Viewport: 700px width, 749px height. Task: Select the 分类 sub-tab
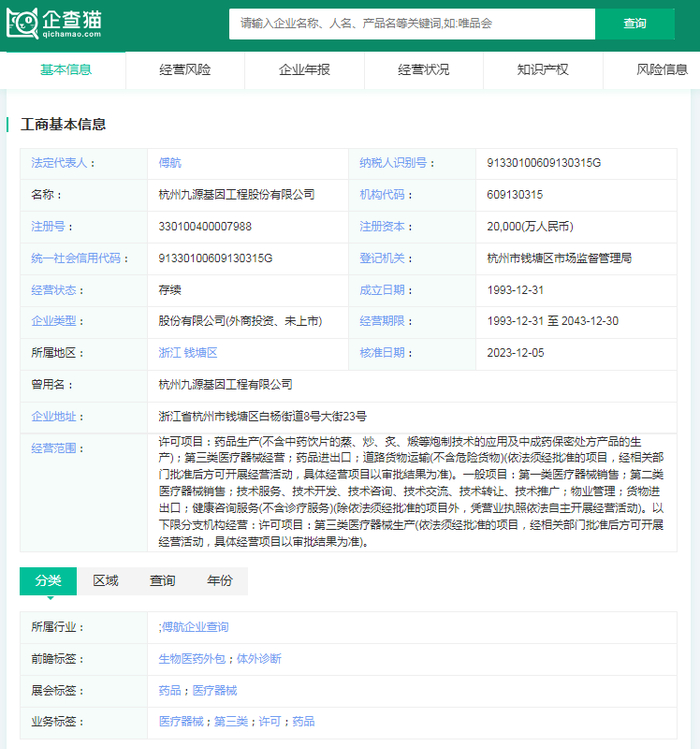(48, 581)
